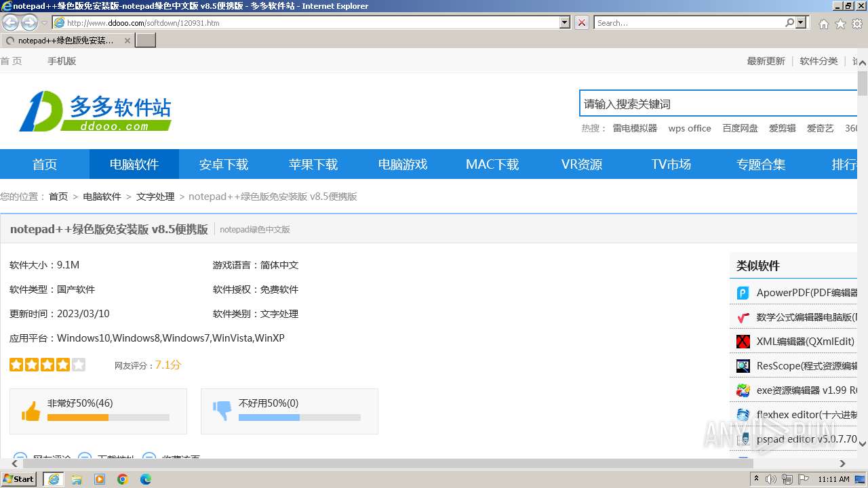This screenshot has width=868, height=488.
Task: Click the 不好用 blue vote bar
Action: click(300, 418)
